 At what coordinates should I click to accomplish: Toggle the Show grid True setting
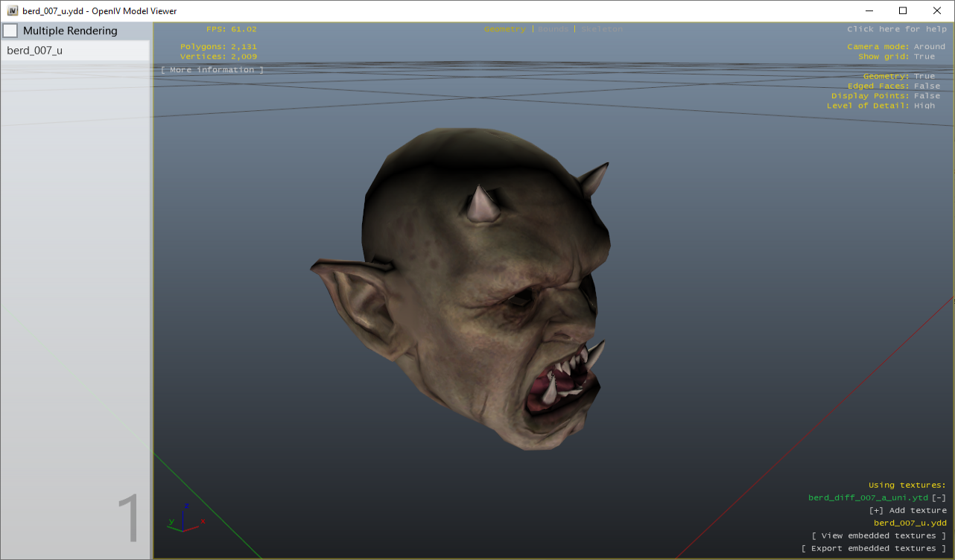click(924, 57)
